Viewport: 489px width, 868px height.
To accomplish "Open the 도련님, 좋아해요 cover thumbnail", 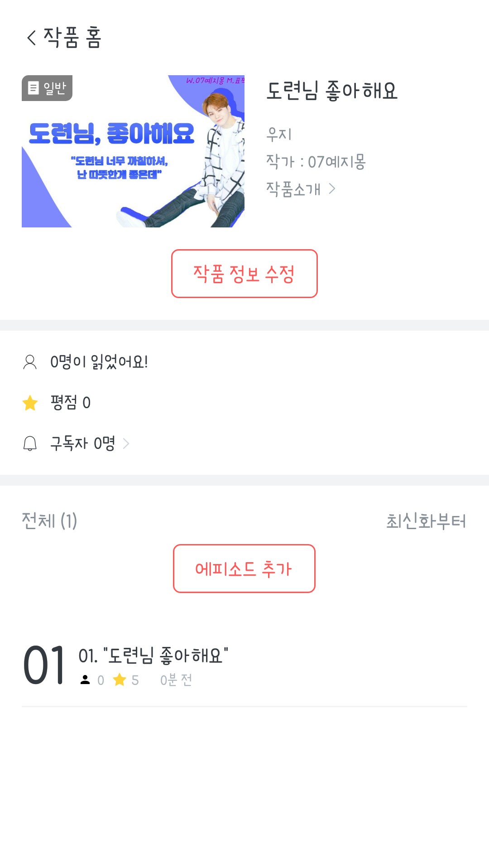I will pyautogui.click(x=133, y=151).
